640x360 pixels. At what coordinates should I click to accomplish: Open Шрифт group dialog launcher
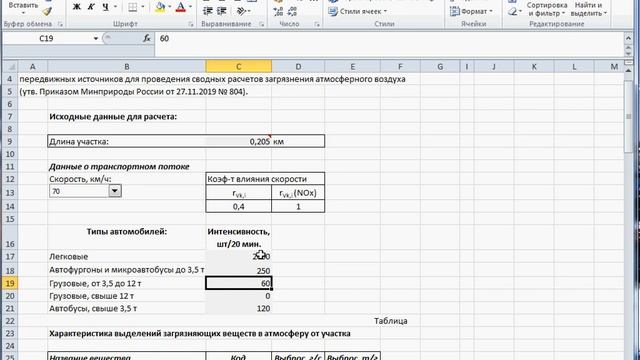click(x=191, y=24)
